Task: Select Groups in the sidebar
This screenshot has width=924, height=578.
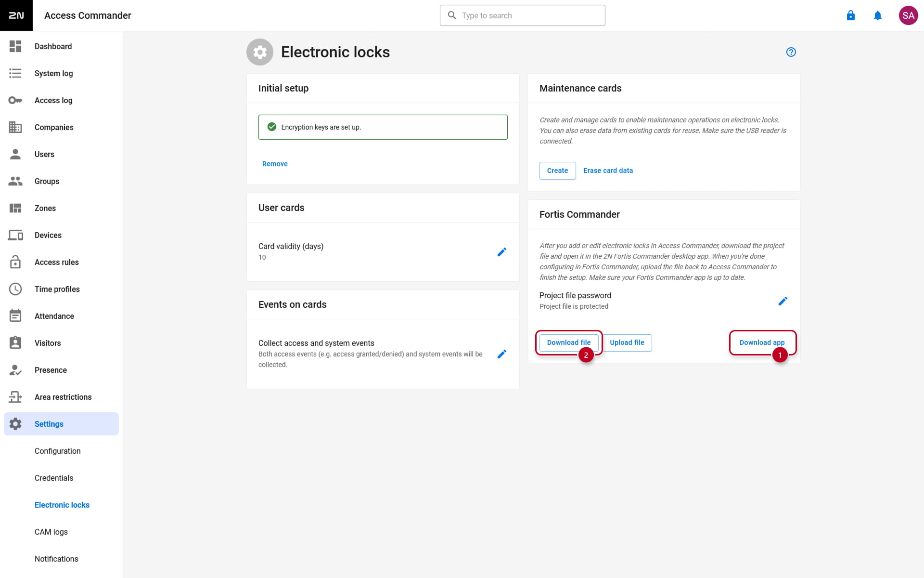Action: tap(62, 181)
